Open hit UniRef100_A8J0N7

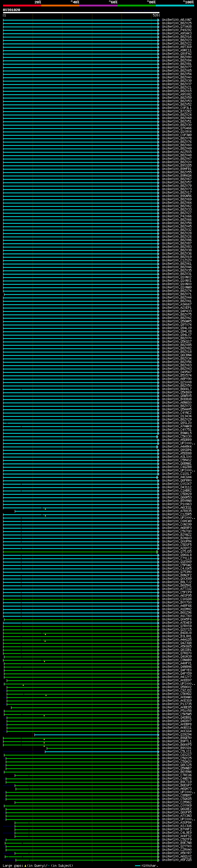click(x=177, y=20)
